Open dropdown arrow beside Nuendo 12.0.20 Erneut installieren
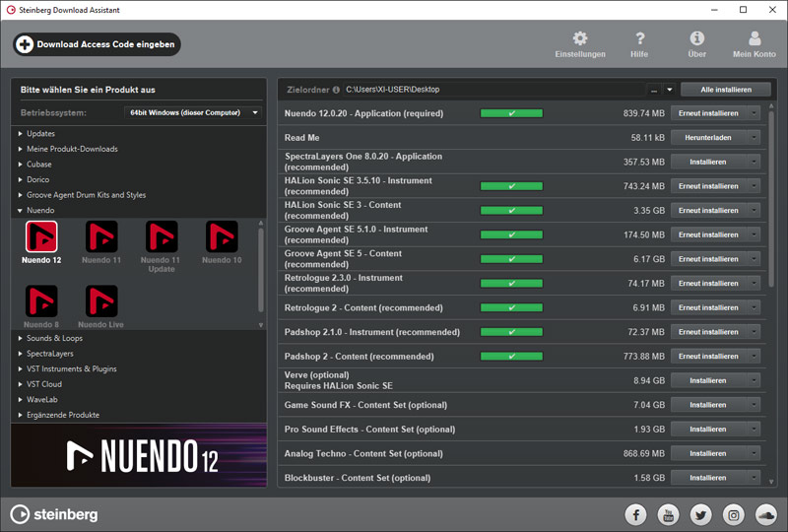 click(x=754, y=113)
